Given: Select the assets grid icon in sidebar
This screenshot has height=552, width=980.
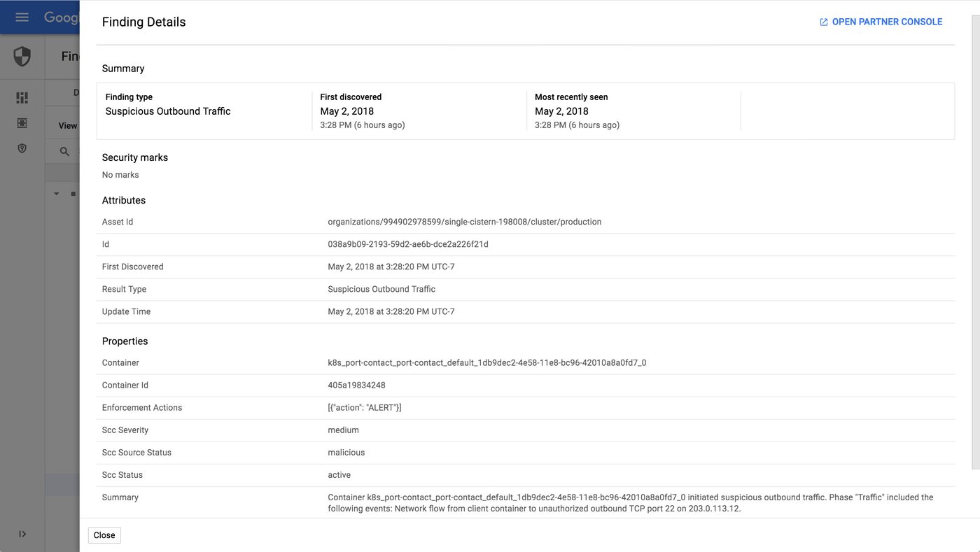Looking at the screenshot, I should click(x=22, y=123).
